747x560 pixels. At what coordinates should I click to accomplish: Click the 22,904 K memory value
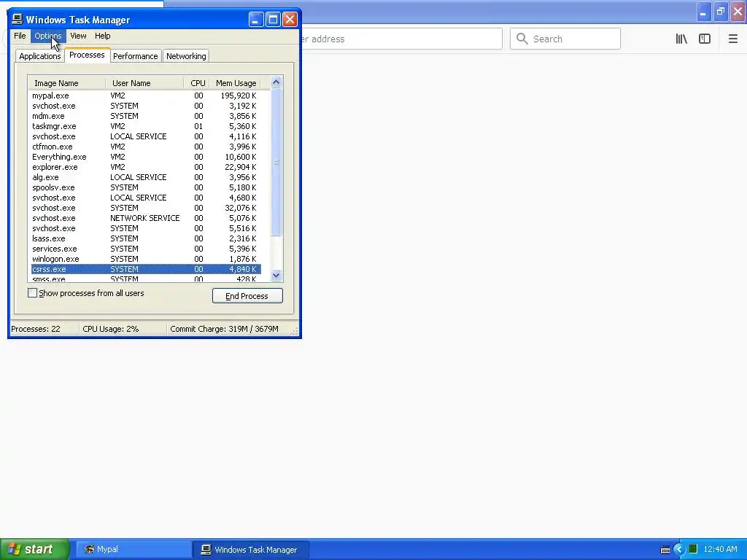pos(241,167)
